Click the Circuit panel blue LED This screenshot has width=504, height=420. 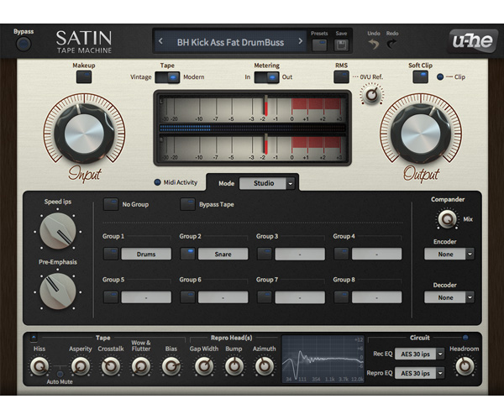(465, 338)
